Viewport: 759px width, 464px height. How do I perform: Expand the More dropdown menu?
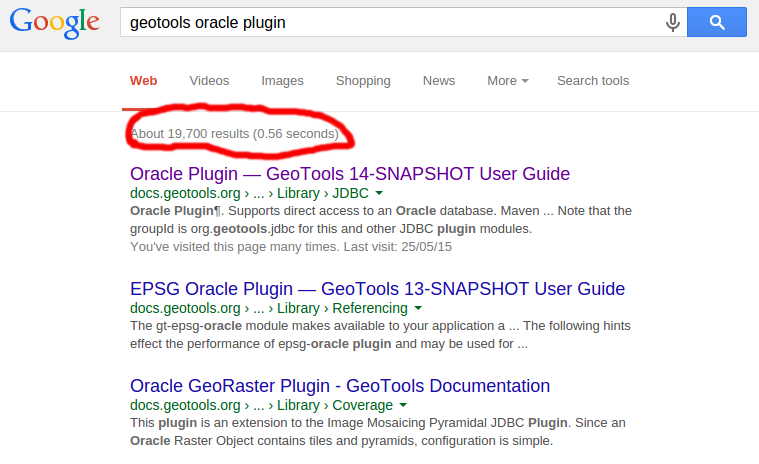click(507, 81)
